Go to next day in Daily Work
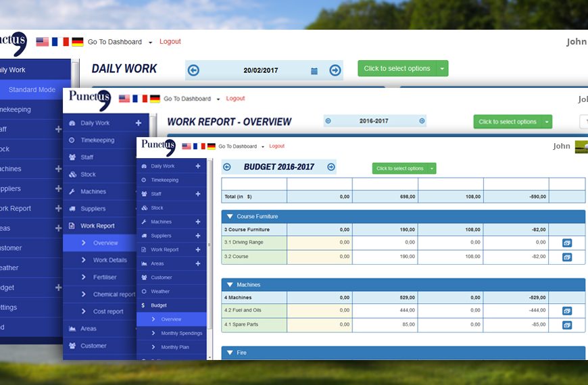The height and width of the screenshot is (385, 588). [335, 70]
